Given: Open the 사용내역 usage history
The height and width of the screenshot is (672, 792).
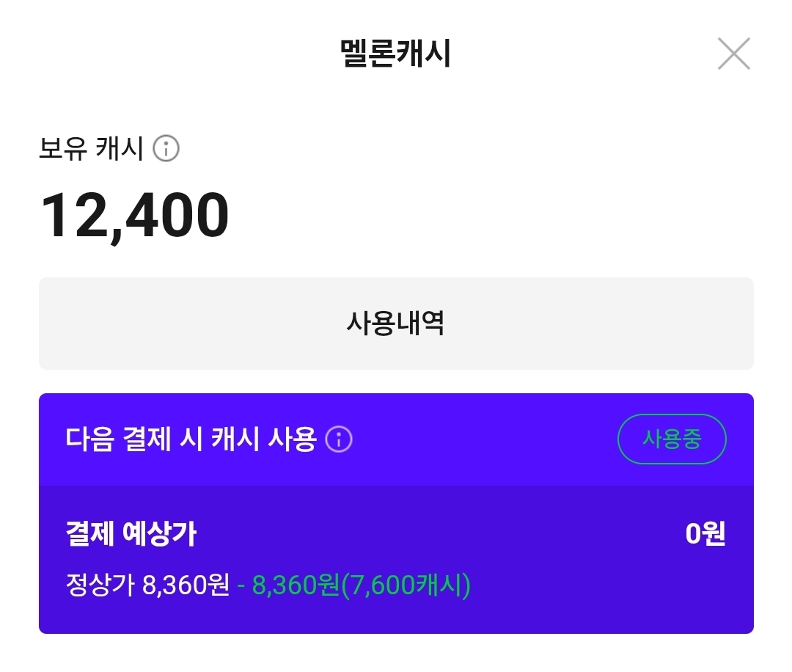Looking at the screenshot, I should point(396,324).
